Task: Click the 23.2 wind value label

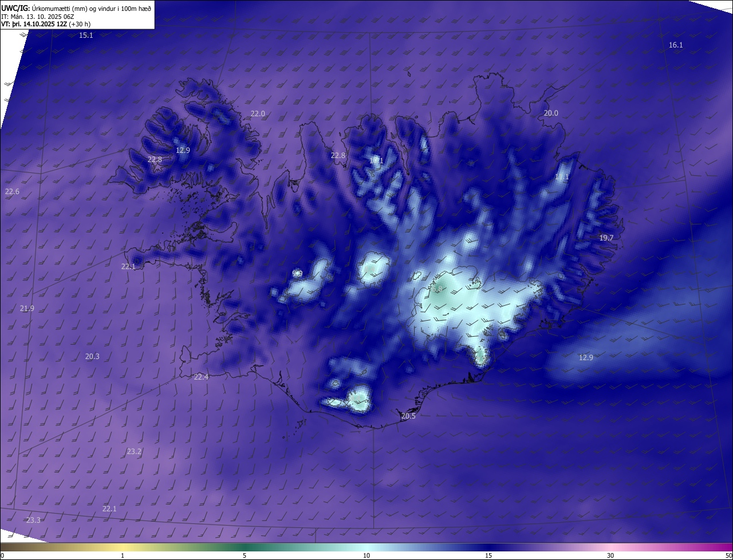Action: [x=134, y=452]
